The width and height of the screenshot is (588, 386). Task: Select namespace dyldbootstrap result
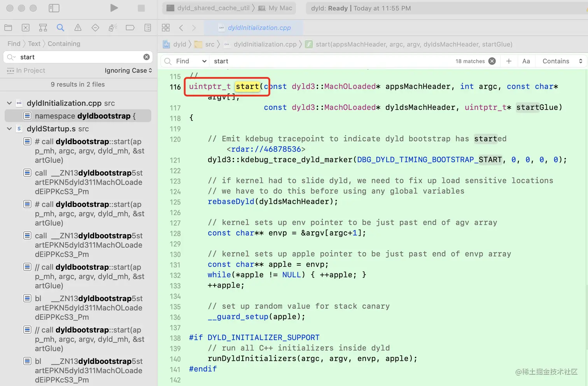click(x=78, y=116)
